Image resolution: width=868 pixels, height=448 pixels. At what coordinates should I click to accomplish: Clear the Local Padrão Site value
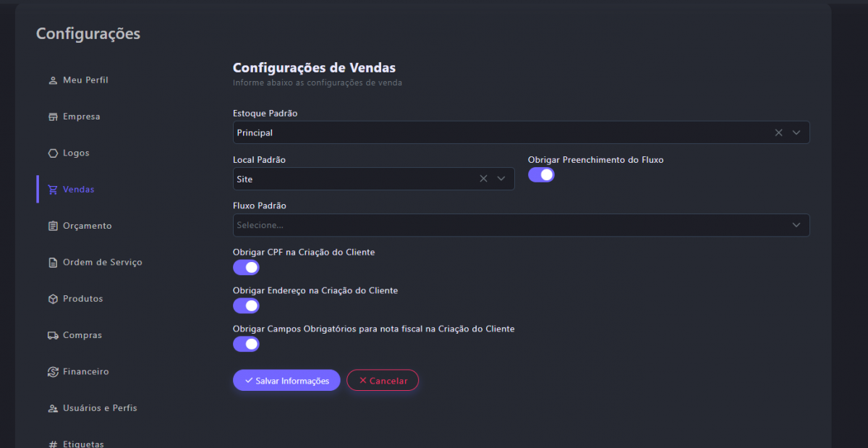pyautogui.click(x=484, y=179)
